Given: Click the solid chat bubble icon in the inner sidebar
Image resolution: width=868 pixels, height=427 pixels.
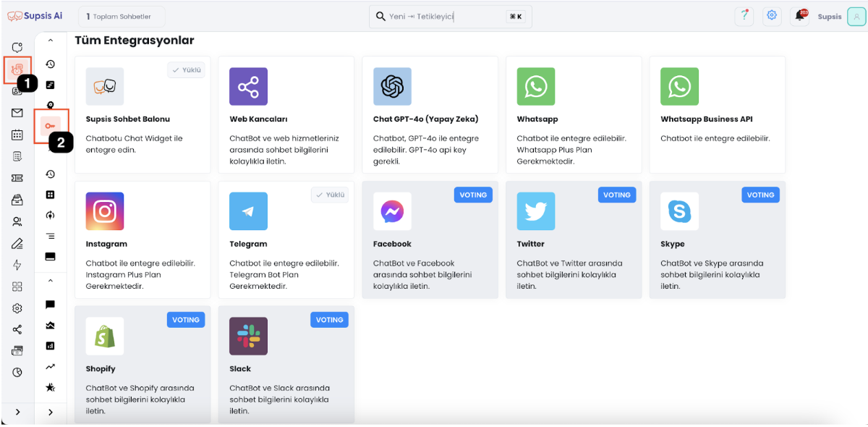Looking at the screenshot, I should (x=50, y=305).
